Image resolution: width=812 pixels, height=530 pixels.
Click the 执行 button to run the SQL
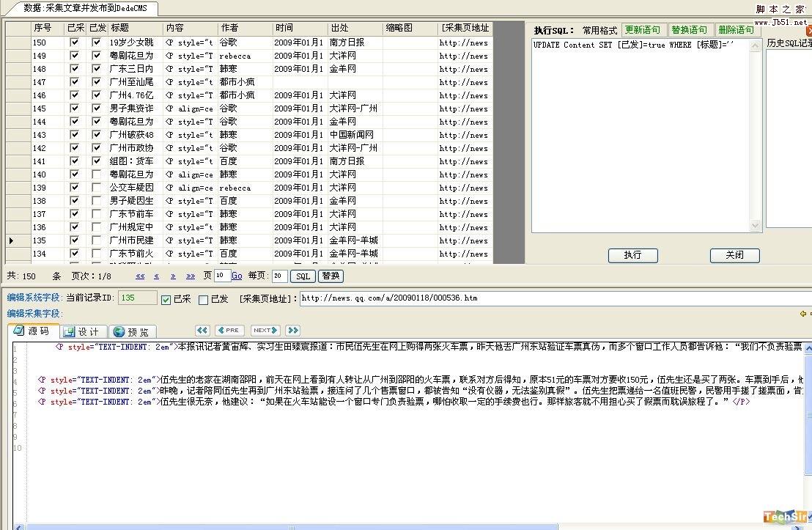[x=632, y=256]
